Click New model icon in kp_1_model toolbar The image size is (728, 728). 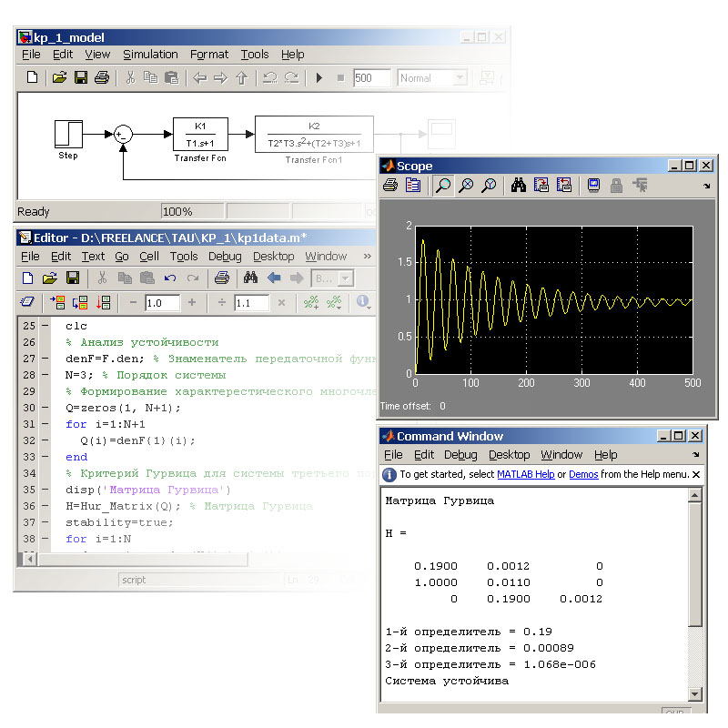point(32,77)
